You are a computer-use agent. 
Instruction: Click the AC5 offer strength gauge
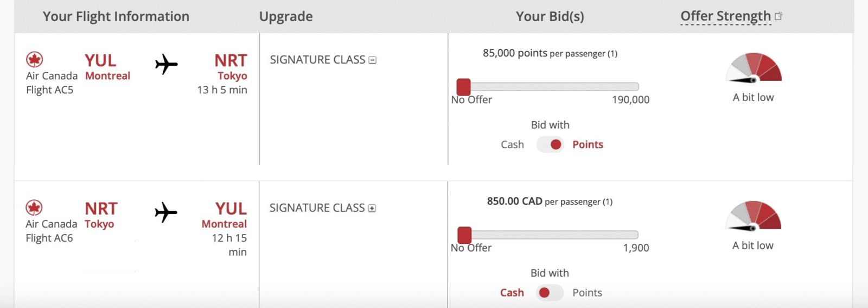[754, 68]
